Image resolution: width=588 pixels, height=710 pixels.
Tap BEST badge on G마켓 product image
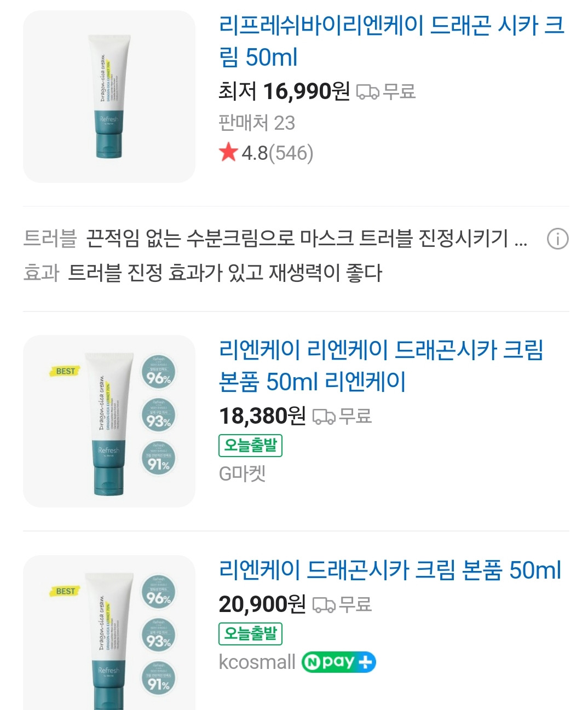coord(66,371)
